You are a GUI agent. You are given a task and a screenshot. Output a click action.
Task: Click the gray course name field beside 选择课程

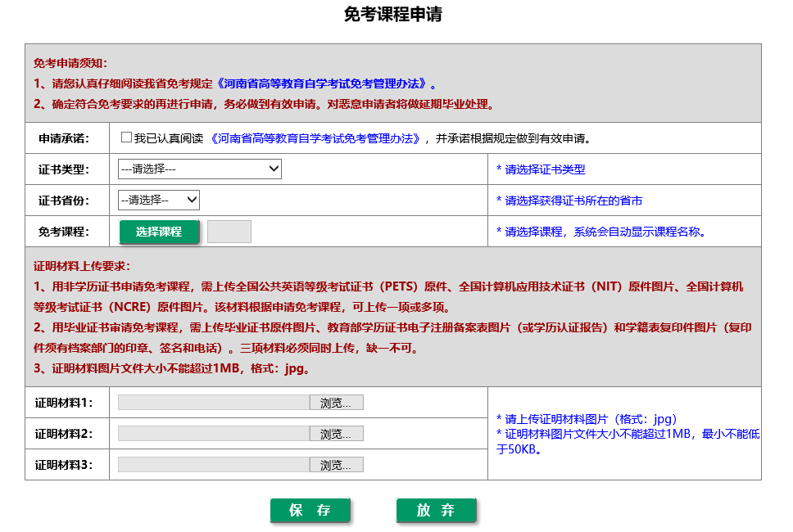229,232
